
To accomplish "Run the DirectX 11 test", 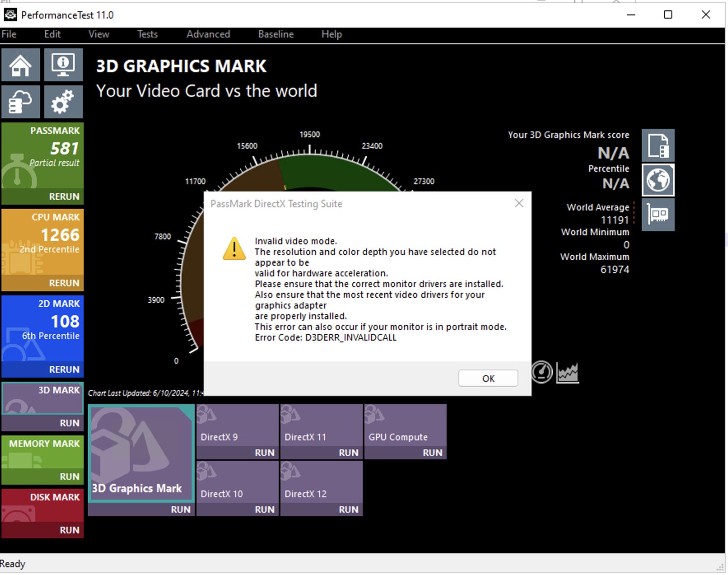I will pos(322,453).
